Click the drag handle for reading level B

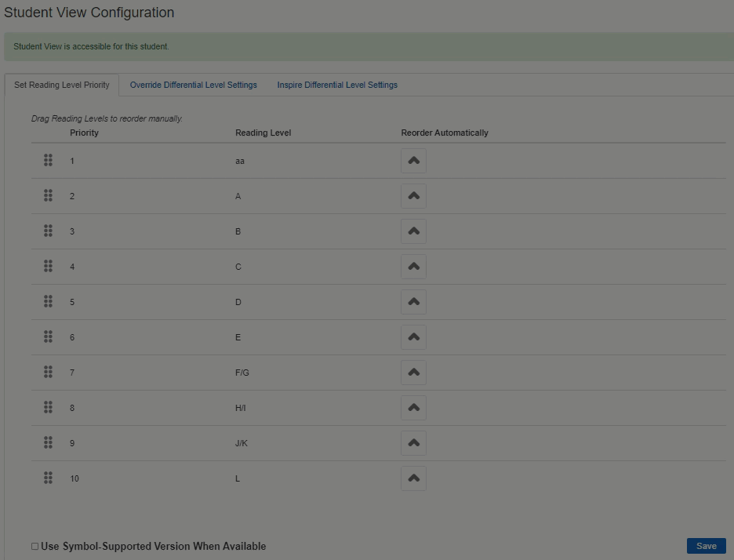pyautogui.click(x=48, y=231)
